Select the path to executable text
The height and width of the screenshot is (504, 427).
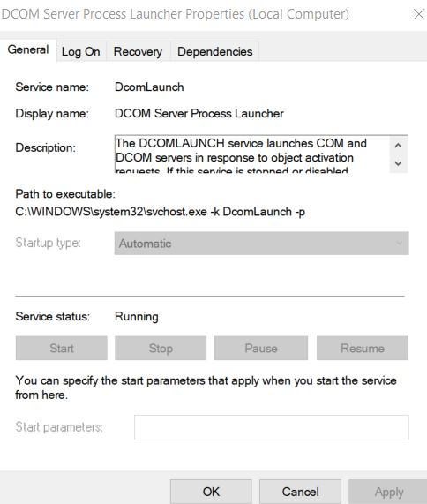point(161,212)
